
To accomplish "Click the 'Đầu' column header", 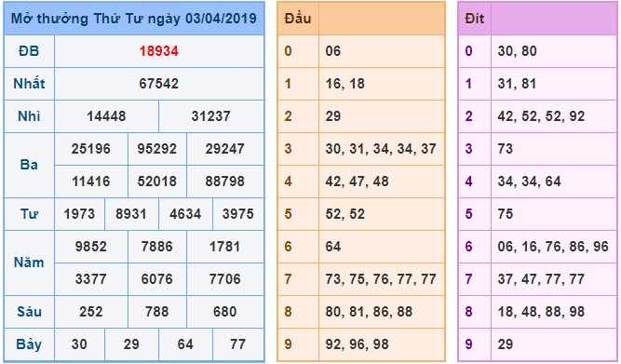I will pyautogui.click(x=298, y=19).
